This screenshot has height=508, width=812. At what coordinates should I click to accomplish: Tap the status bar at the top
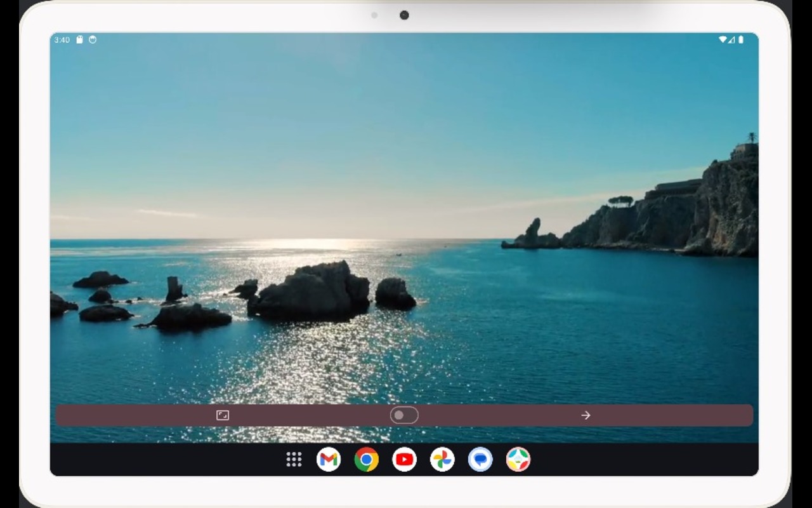click(406, 39)
